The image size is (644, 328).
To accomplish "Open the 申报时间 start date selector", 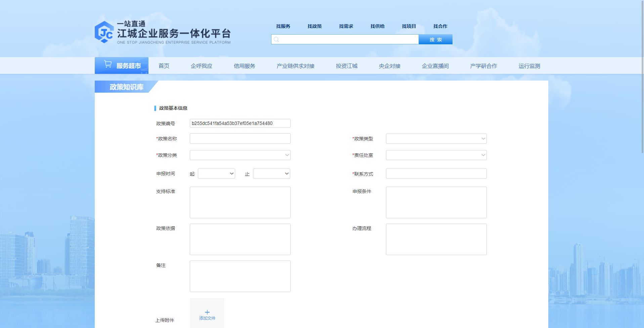I will click(x=216, y=174).
